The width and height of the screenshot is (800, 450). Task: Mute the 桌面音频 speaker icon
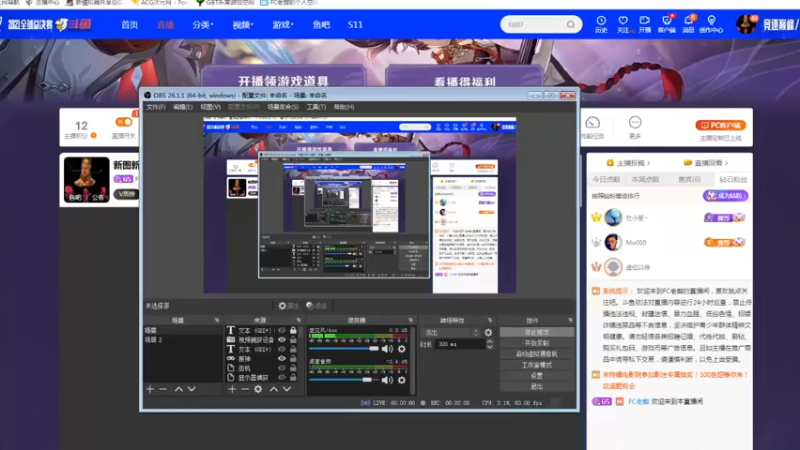click(x=387, y=380)
